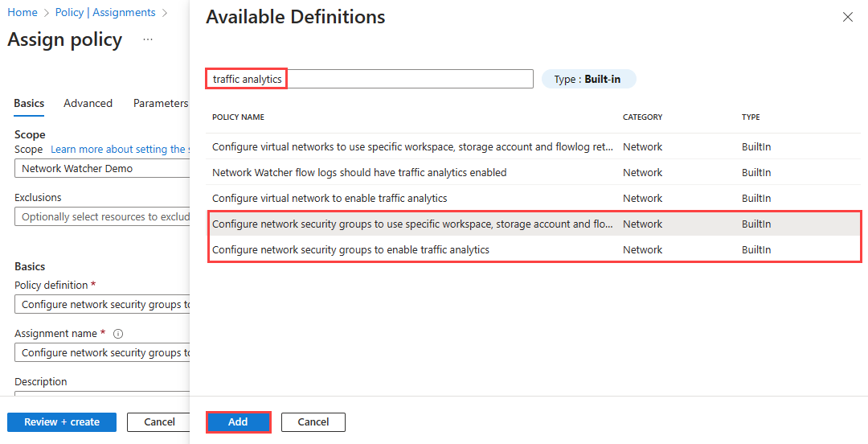
Task: Switch to the Basics tab
Action: point(29,103)
